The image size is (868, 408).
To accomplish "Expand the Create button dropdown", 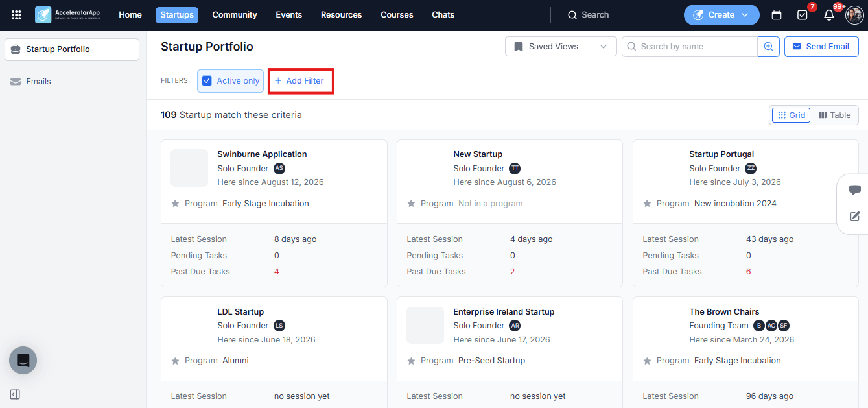I will coord(745,15).
